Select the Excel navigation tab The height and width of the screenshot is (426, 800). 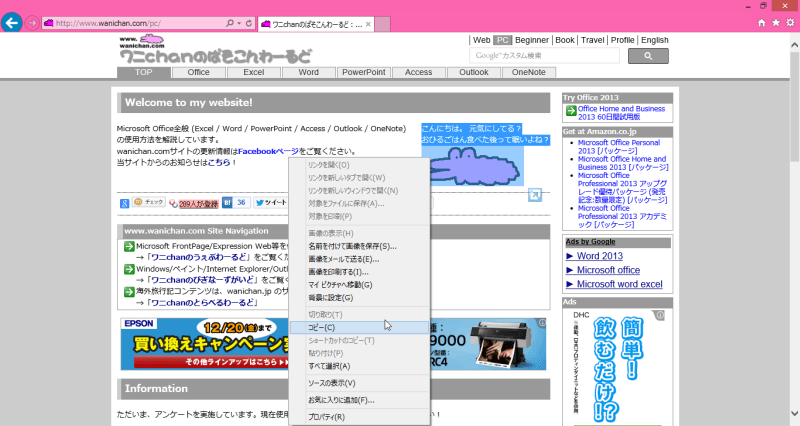tap(254, 72)
